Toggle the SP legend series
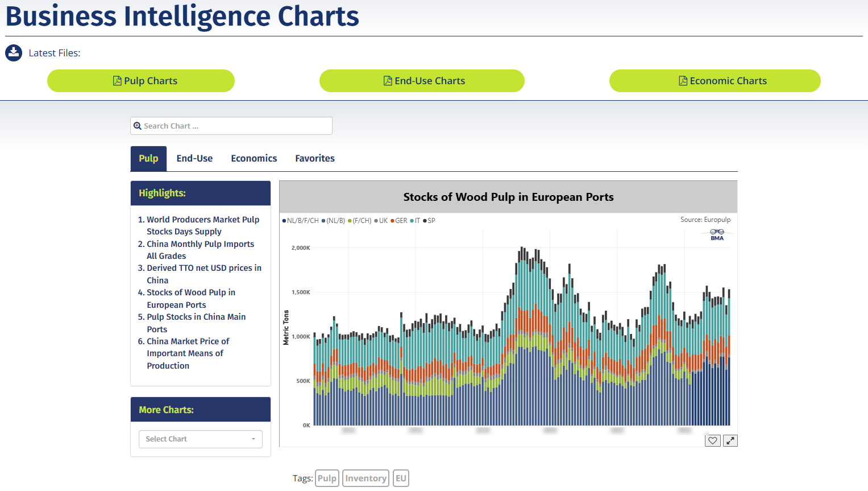Image resolution: width=868 pixels, height=491 pixels. (x=430, y=221)
